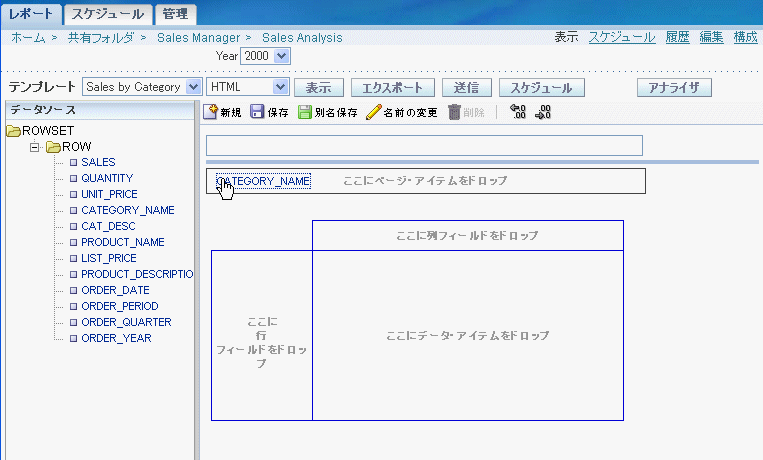Switch to the レポート tab
763x460 pixels.
click(31, 14)
